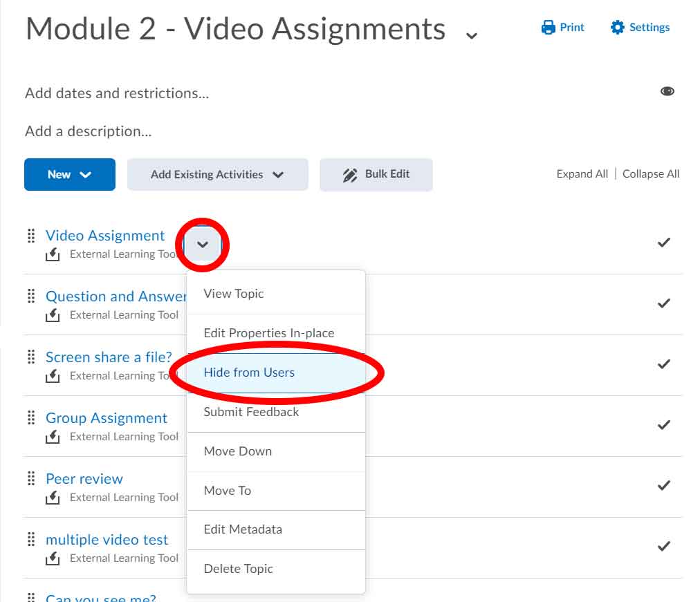Click the pencil icon on Bulk Edit
The width and height of the screenshot is (700, 602).
click(350, 175)
